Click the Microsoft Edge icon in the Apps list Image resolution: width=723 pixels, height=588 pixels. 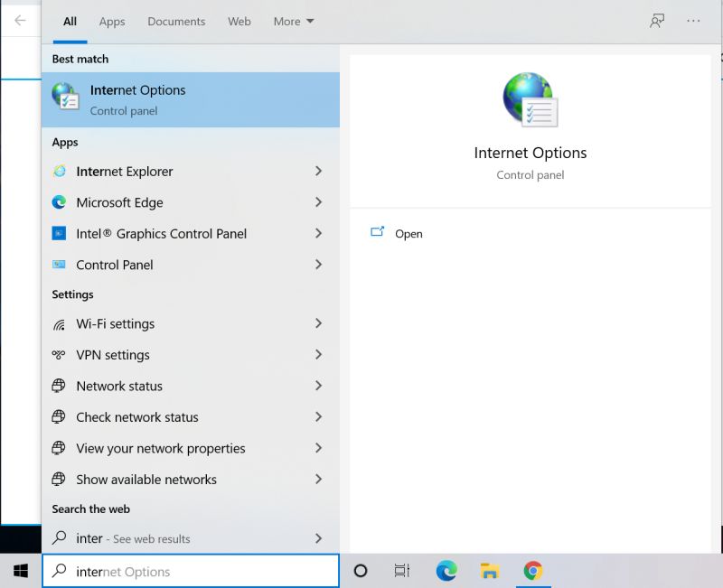click(59, 202)
